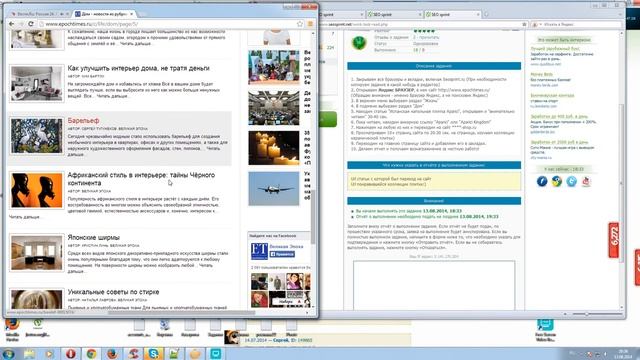Viewport: 640px width, 360px height.
Task: Open the Африканский стиль в интерьере article
Action: click(x=141, y=179)
